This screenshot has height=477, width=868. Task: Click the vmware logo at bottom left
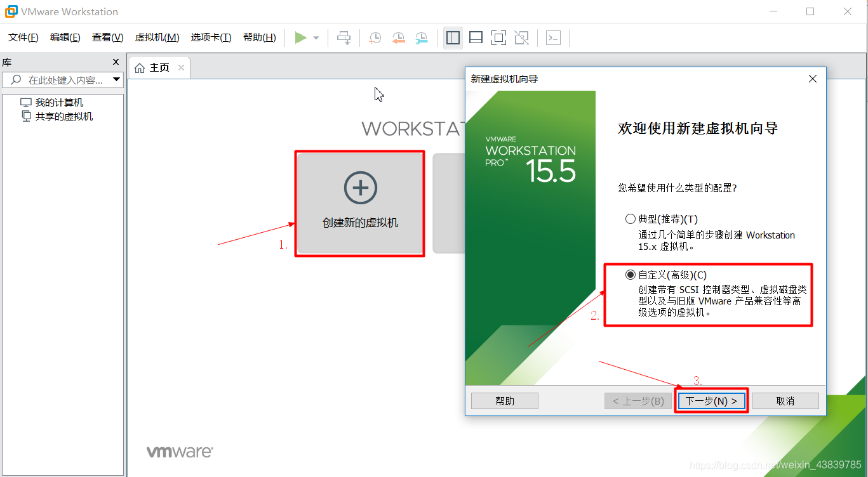pyautogui.click(x=180, y=452)
